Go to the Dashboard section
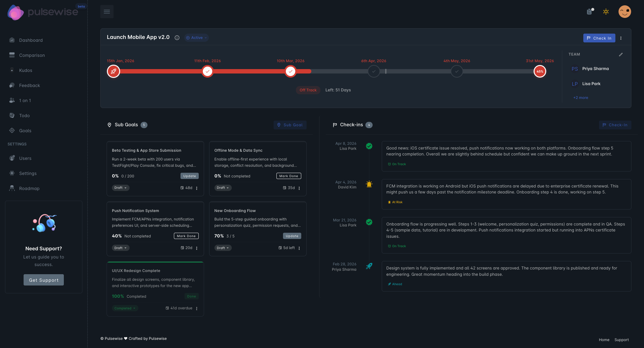Viewport: 644px width, 348px height. [31, 40]
